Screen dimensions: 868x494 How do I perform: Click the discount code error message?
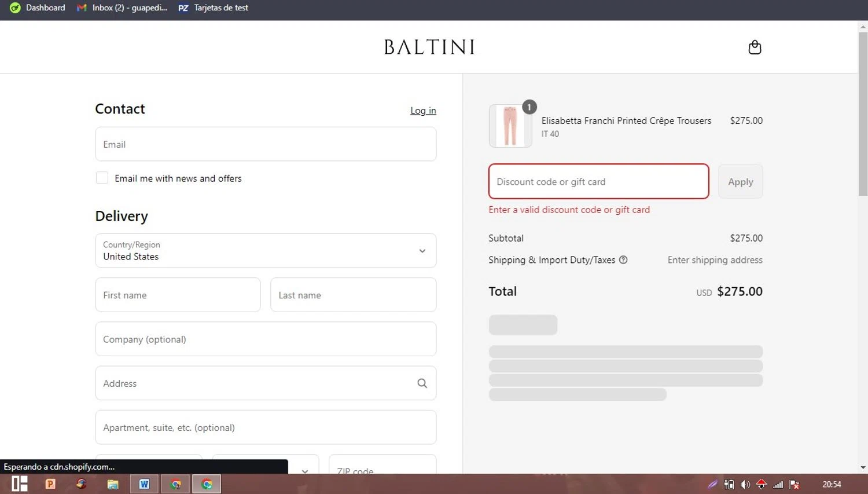click(x=569, y=210)
